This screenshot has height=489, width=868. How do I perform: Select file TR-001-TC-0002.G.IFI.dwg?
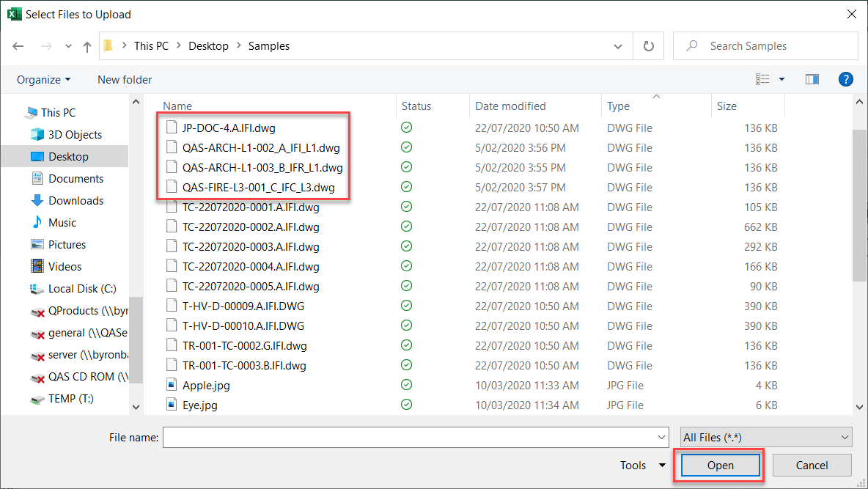pyautogui.click(x=245, y=345)
